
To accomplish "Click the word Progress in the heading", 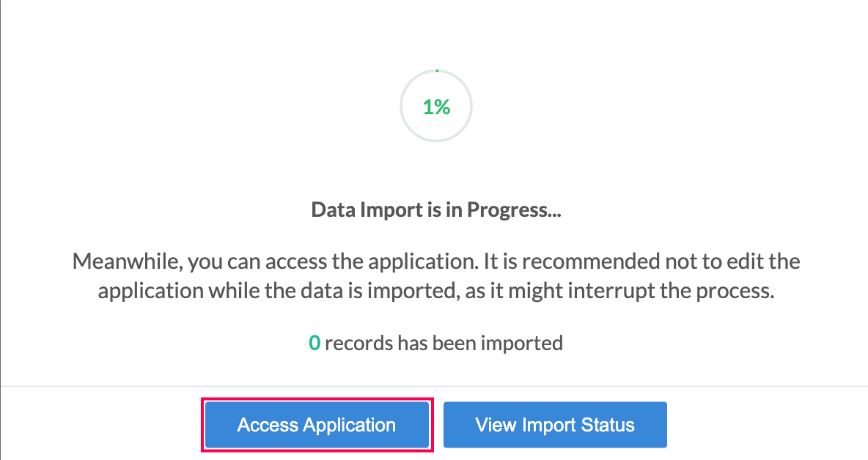I will click(514, 210).
